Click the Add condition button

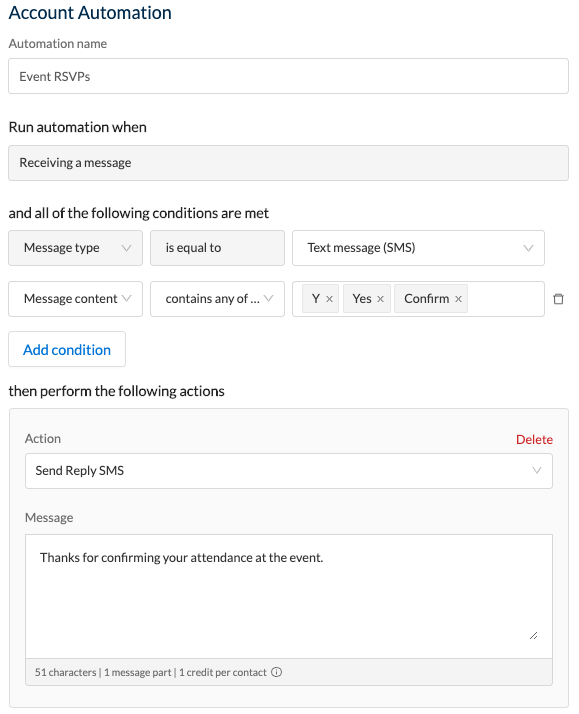click(x=67, y=349)
